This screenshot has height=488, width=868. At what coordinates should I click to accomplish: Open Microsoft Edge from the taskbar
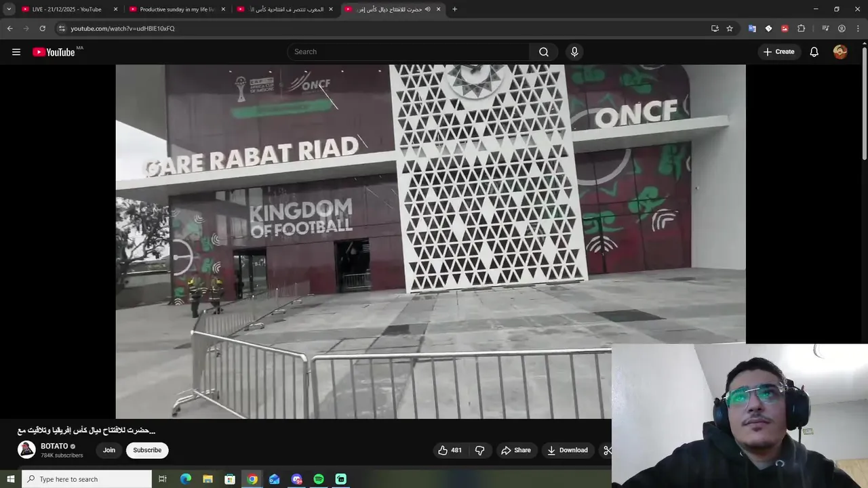point(185,479)
